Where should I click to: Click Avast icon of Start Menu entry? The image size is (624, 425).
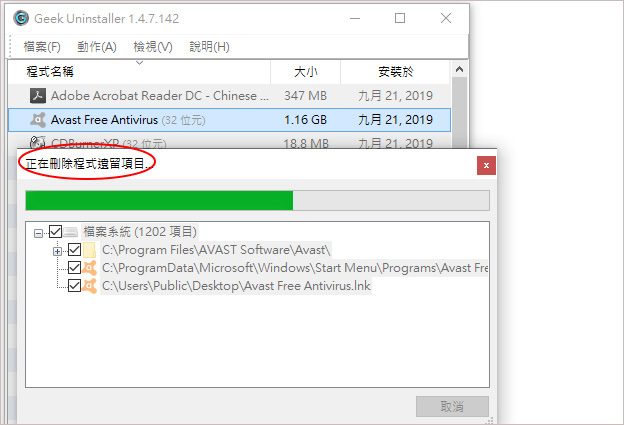click(x=90, y=267)
